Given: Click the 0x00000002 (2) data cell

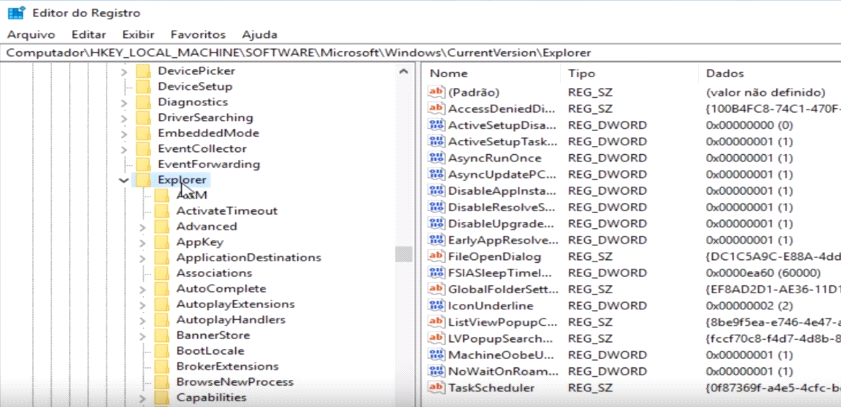Looking at the screenshot, I should click(x=749, y=306).
